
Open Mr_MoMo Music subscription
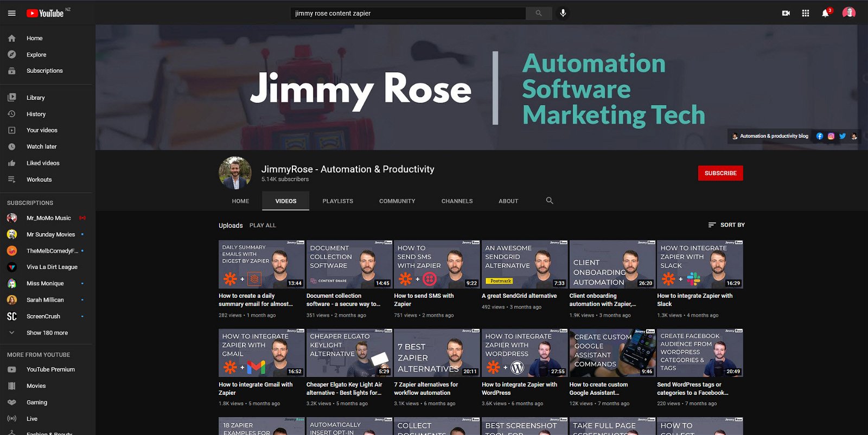pyautogui.click(x=48, y=218)
